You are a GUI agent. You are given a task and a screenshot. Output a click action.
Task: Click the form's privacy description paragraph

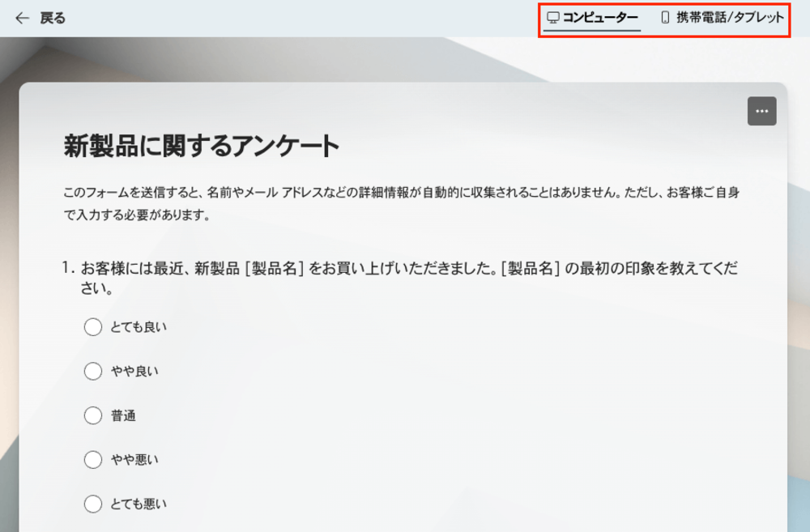coord(401,204)
